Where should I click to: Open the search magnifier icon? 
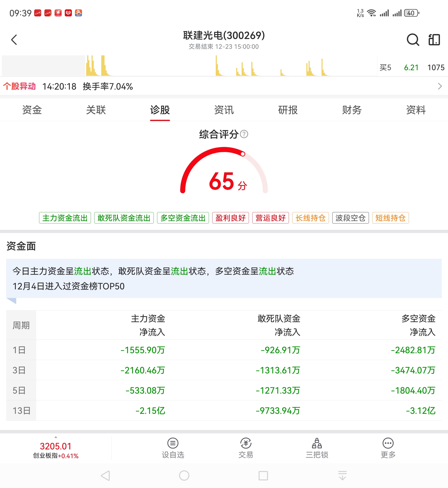click(413, 40)
